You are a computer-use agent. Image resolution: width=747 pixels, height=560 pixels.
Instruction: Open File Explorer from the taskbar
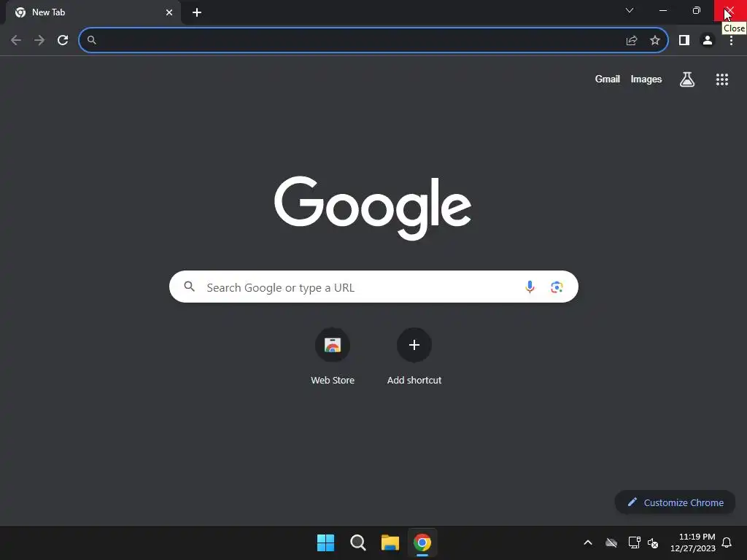(x=390, y=542)
